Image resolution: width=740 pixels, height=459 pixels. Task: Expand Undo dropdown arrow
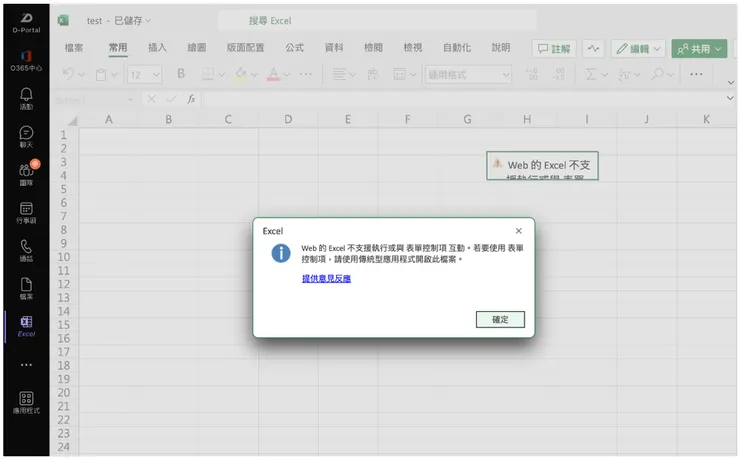82,75
